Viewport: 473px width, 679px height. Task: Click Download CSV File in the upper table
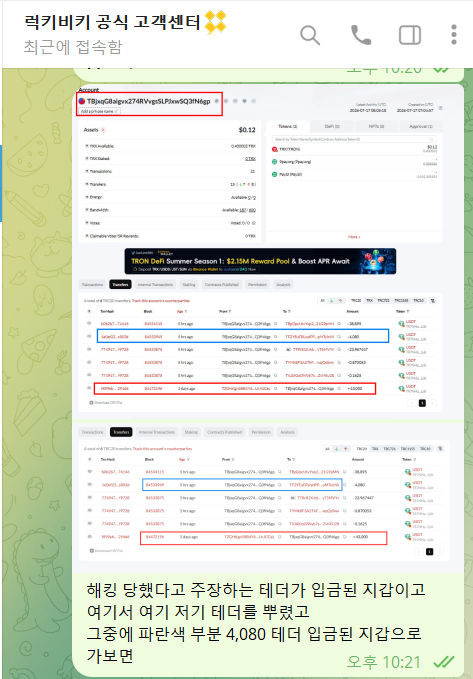(x=106, y=403)
